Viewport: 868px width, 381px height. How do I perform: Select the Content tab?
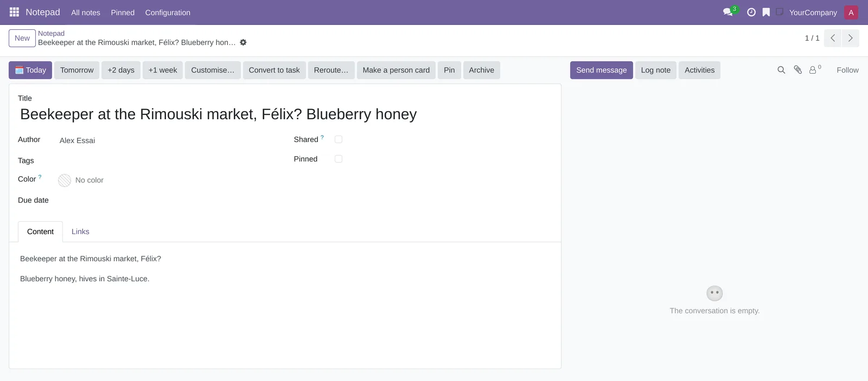click(x=40, y=231)
